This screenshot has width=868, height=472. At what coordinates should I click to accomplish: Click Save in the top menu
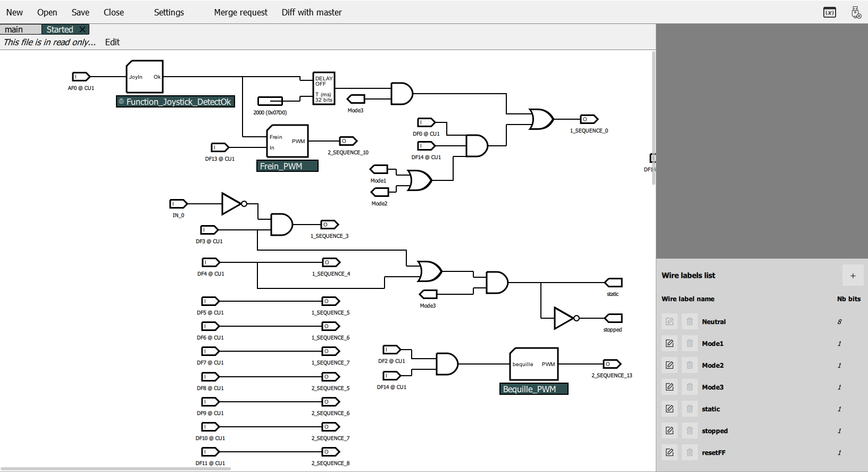tap(80, 12)
